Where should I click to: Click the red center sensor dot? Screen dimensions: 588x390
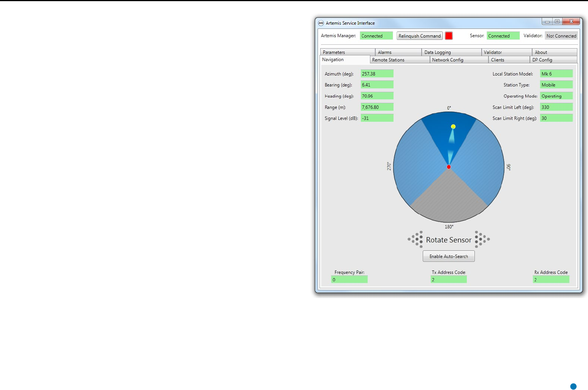449,167
